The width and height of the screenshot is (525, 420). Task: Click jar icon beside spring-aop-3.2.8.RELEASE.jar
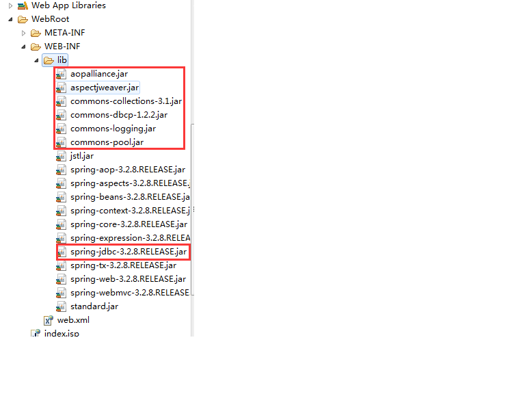pyautogui.click(x=61, y=170)
